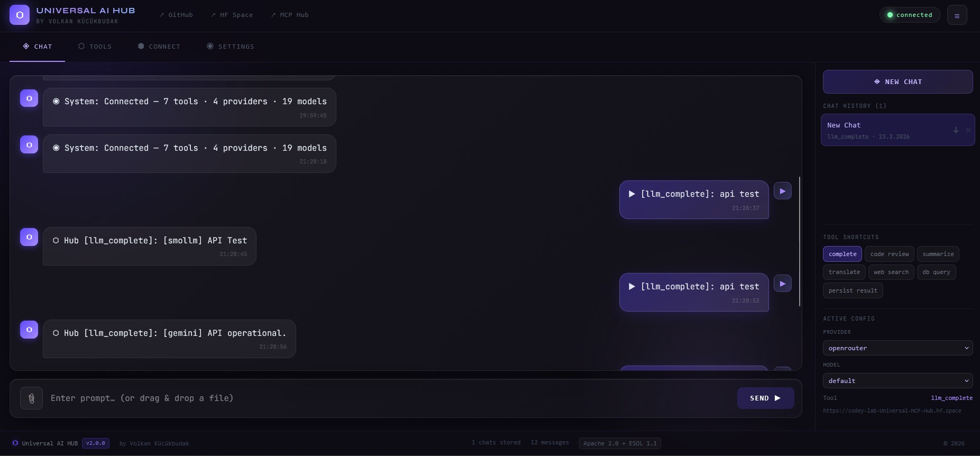Delete the New Chat from chat history

[x=968, y=130]
